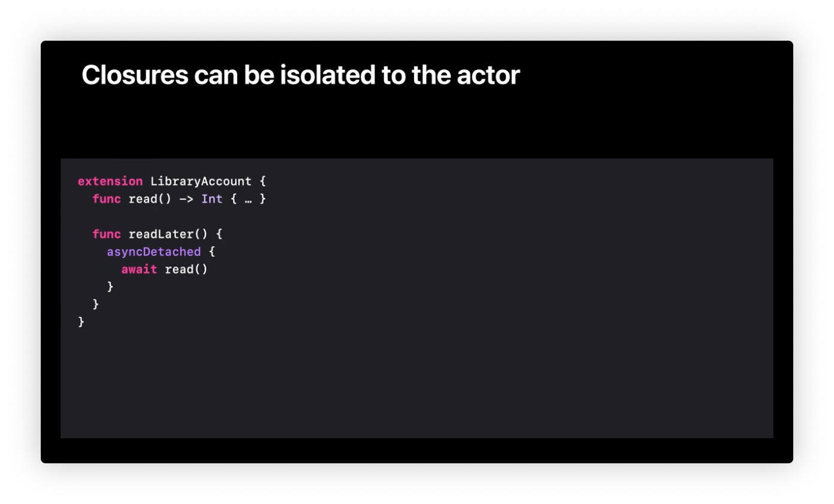Viewport: 834px width, 504px height.
Task: Click the slide title 'Closures can be isolated'
Action: coord(300,75)
